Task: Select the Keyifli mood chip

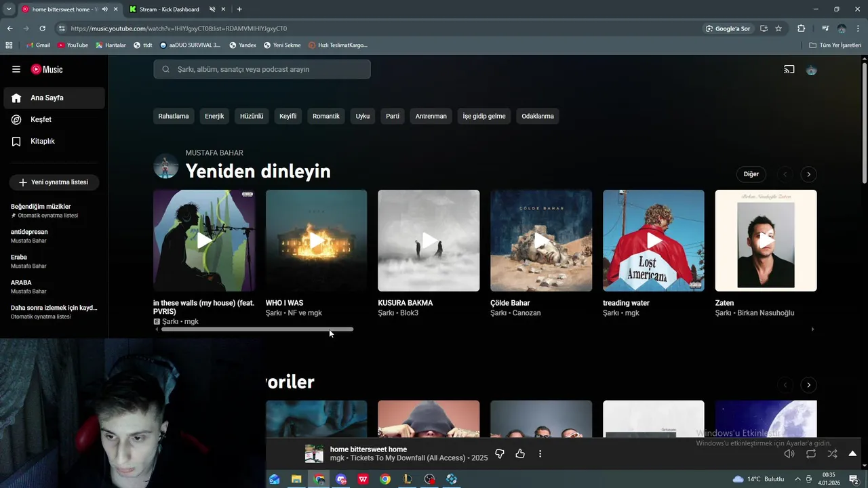Action: [288, 116]
